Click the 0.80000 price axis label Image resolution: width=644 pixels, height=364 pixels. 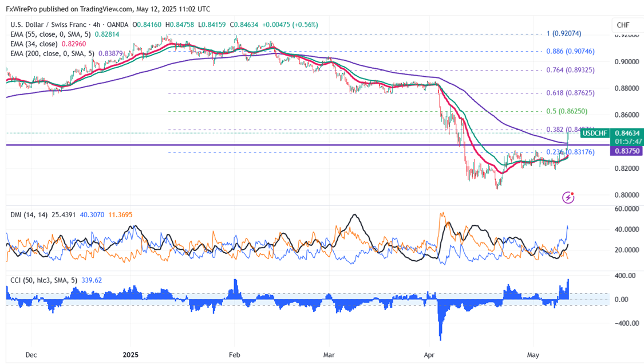pos(627,195)
